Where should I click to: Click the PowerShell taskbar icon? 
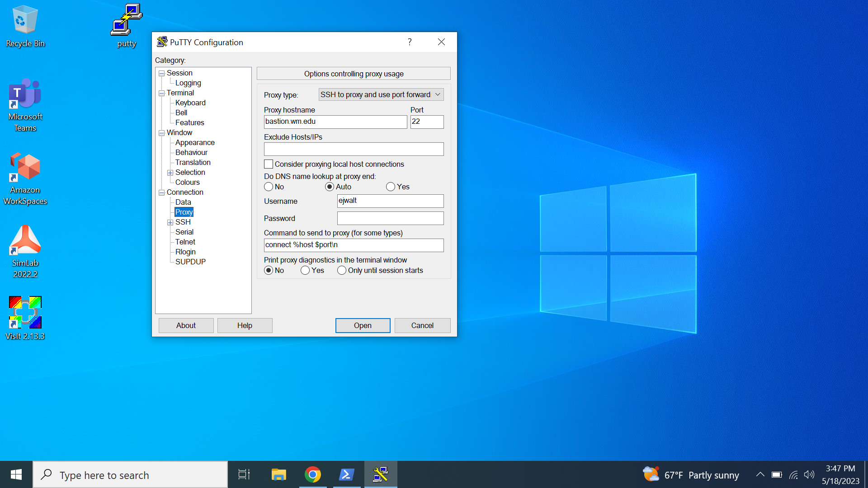pyautogui.click(x=347, y=474)
